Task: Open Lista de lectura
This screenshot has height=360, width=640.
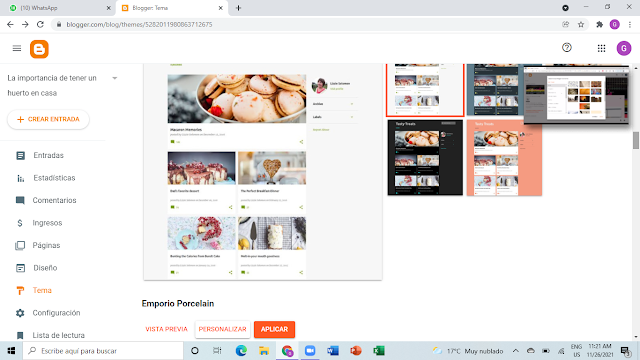Action: [x=58, y=335]
